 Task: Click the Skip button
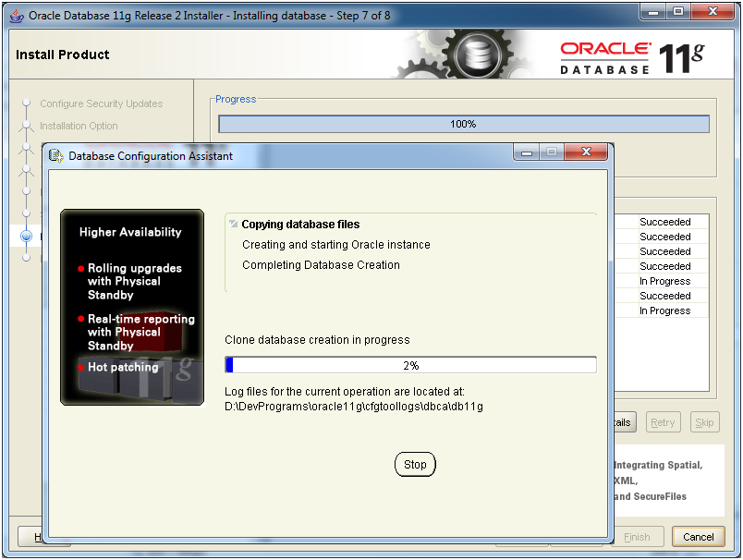704,422
